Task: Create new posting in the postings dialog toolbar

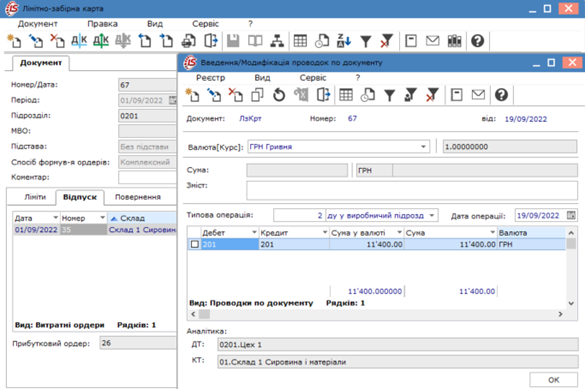Action: click(193, 95)
